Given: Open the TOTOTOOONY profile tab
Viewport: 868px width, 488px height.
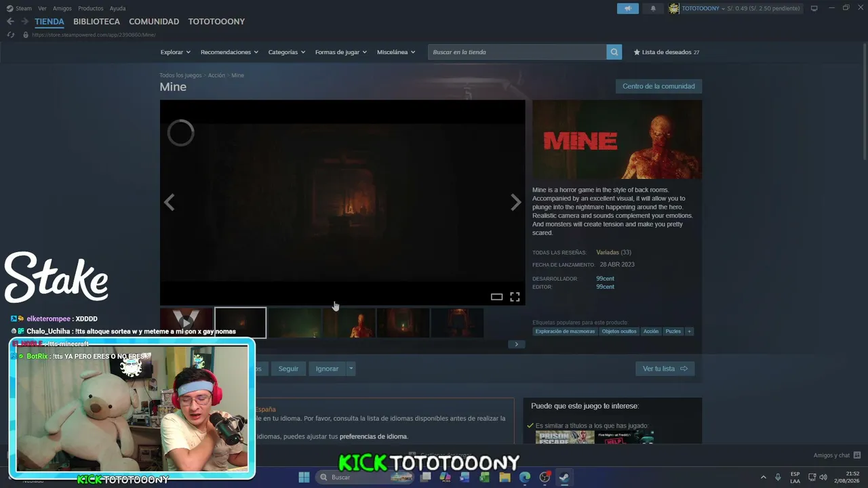Looking at the screenshot, I should pyautogui.click(x=216, y=22).
